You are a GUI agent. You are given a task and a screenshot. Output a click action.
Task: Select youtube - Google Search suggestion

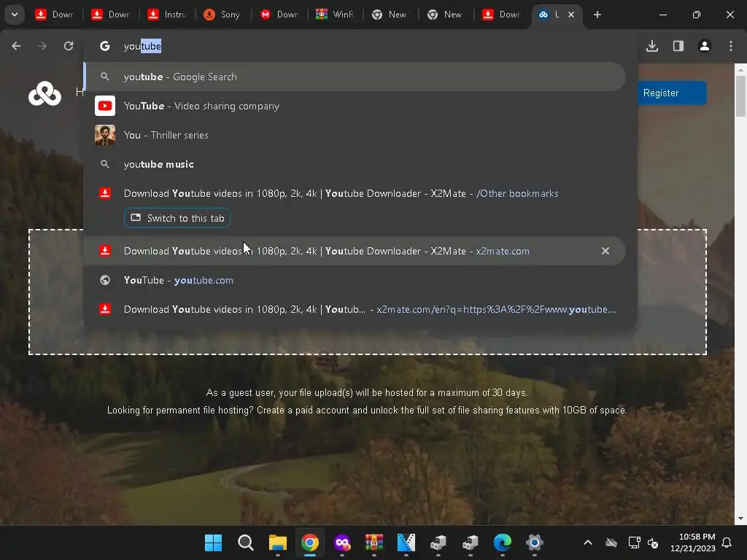click(355, 77)
